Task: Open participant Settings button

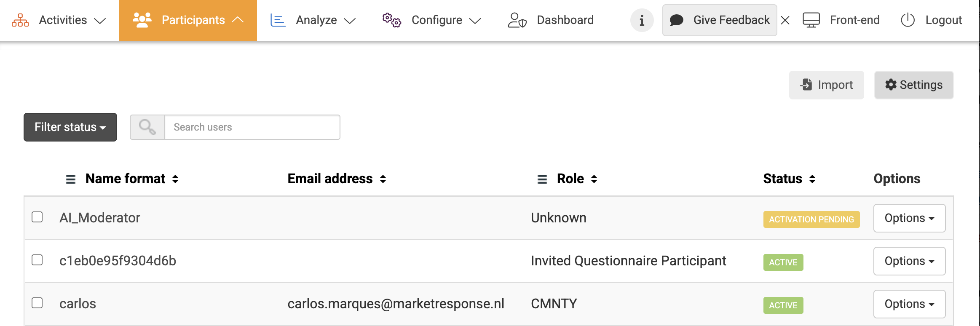Action: [x=913, y=85]
